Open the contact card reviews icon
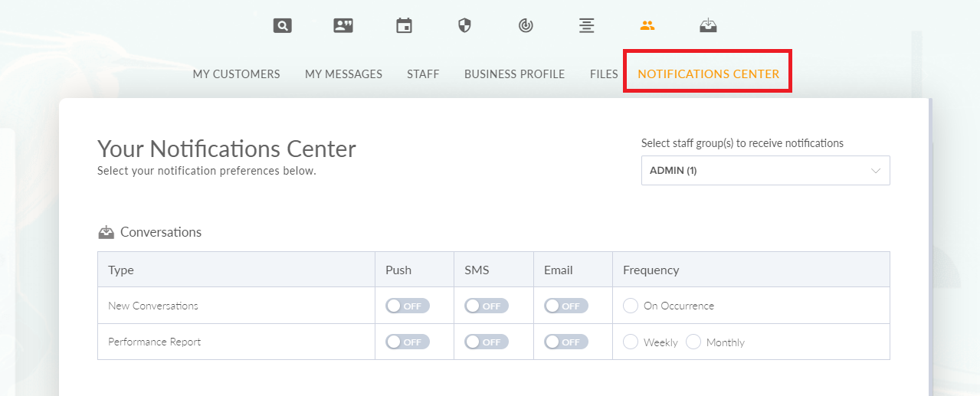980x396 pixels. (x=343, y=26)
